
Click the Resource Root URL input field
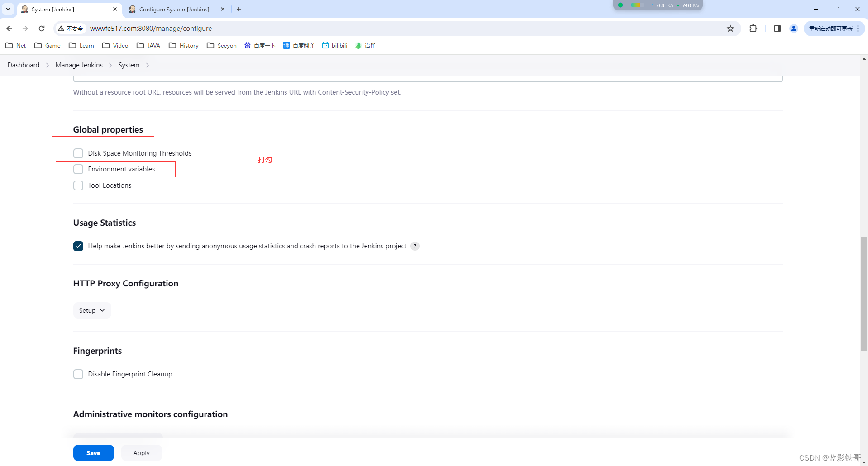pyautogui.click(x=428, y=79)
